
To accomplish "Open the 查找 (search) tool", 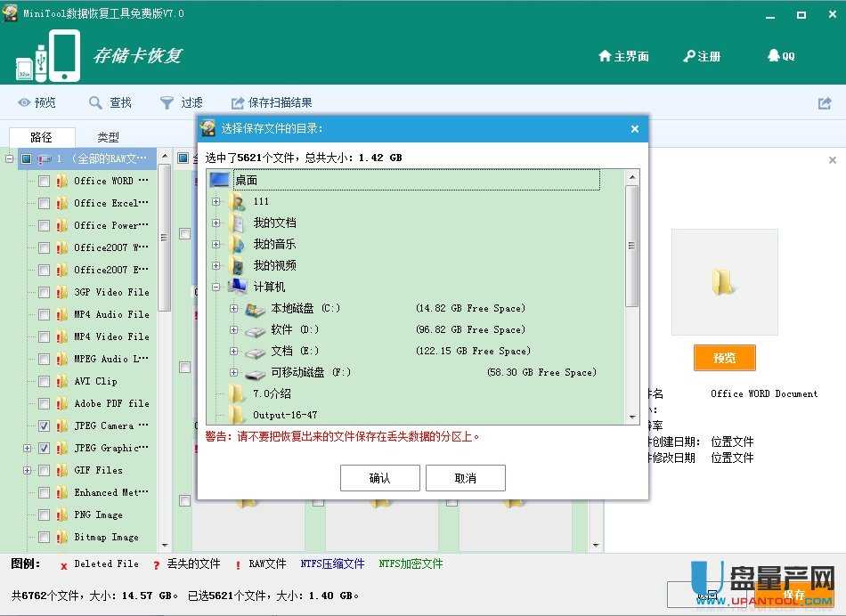I will pyautogui.click(x=110, y=101).
